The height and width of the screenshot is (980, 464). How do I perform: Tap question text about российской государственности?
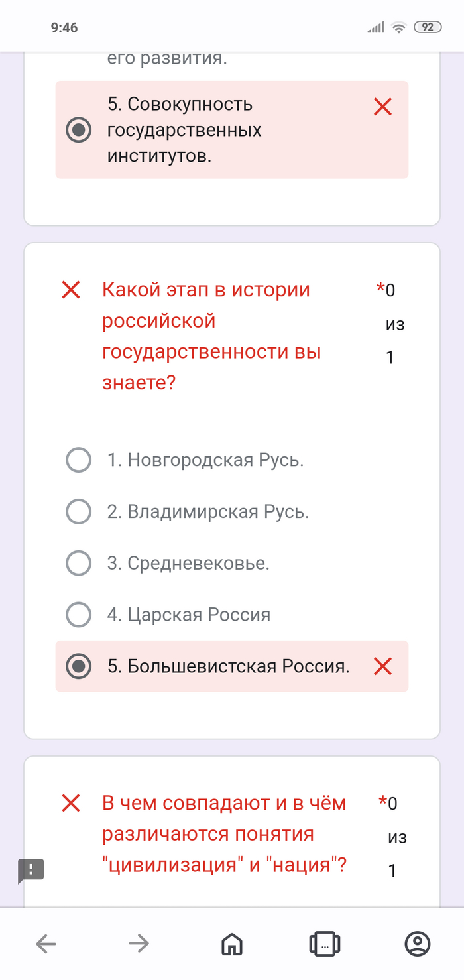211,336
